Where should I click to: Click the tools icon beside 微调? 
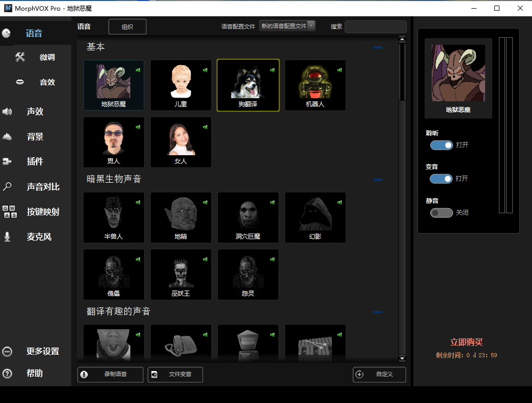pos(20,57)
